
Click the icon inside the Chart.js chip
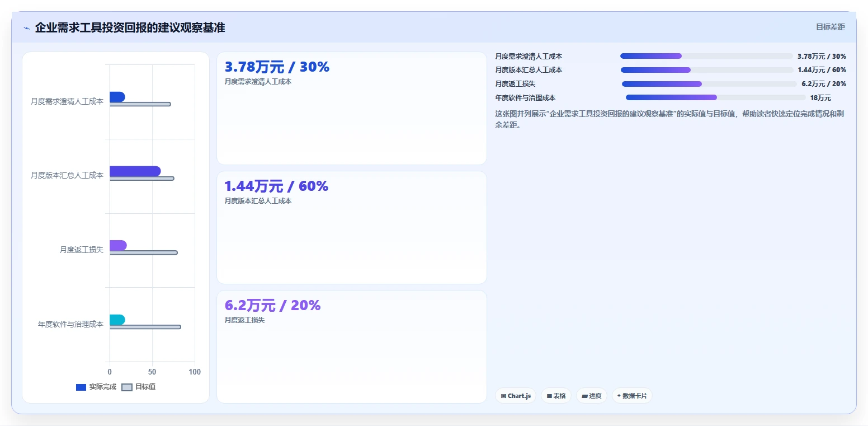(x=503, y=396)
